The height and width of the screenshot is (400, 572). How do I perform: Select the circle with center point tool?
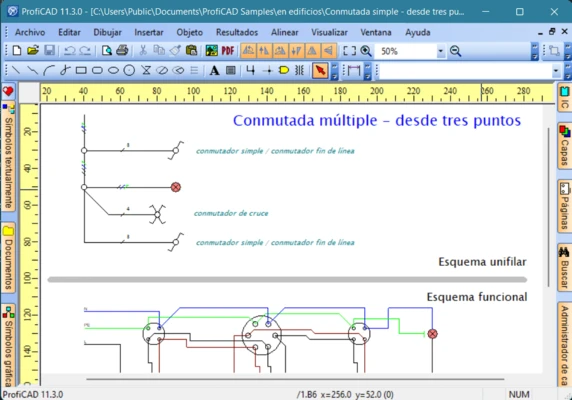pyautogui.click(x=129, y=70)
